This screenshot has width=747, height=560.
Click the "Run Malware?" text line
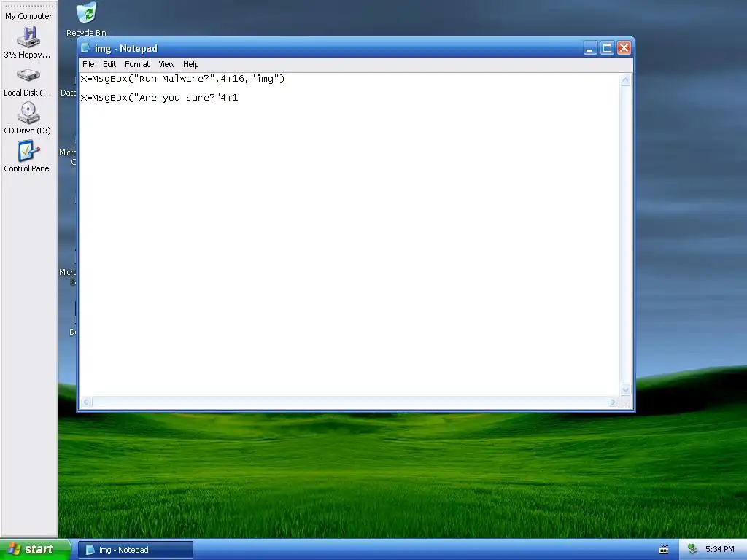[182, 79]
